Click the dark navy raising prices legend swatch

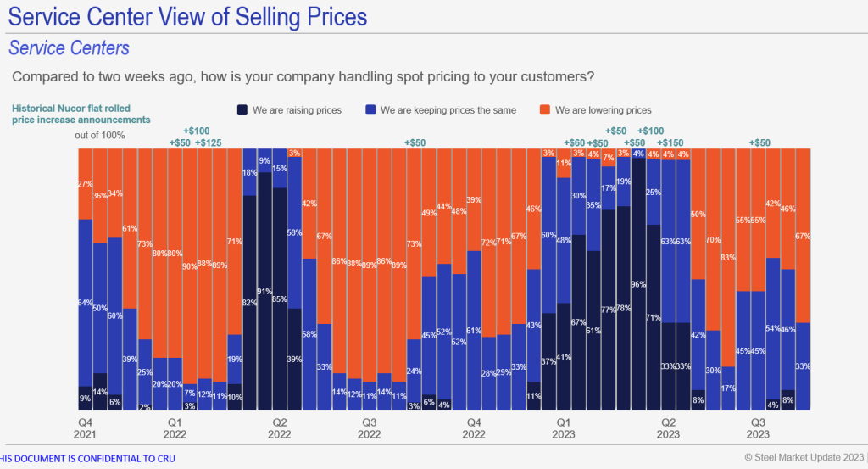[242, 110]
